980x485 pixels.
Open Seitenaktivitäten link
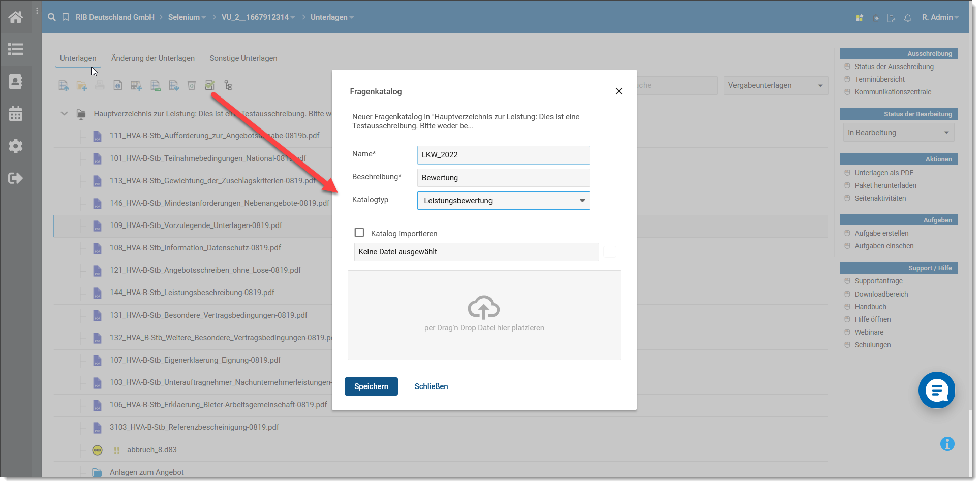pos(880,198)
